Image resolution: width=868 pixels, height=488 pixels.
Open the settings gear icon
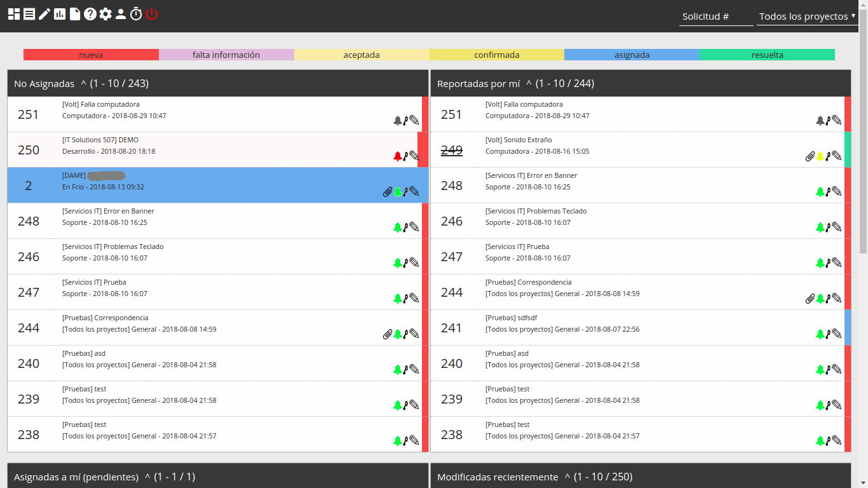coord(105,14)
